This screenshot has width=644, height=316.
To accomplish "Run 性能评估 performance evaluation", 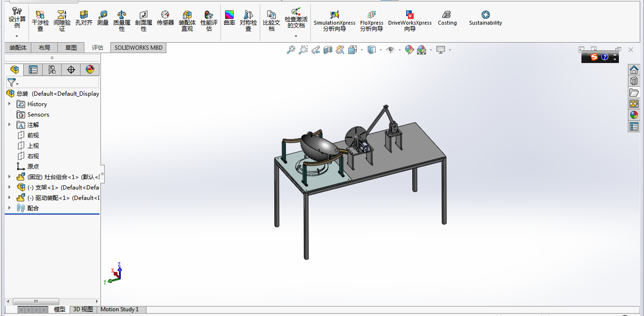I will point(209,21).
